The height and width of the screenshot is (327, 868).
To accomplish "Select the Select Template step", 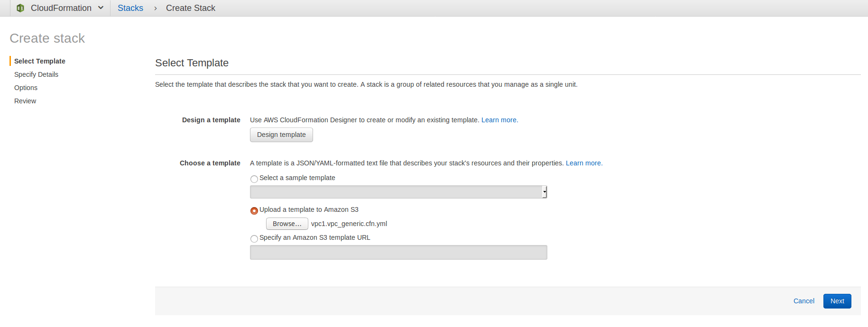I will click(40, 61).
